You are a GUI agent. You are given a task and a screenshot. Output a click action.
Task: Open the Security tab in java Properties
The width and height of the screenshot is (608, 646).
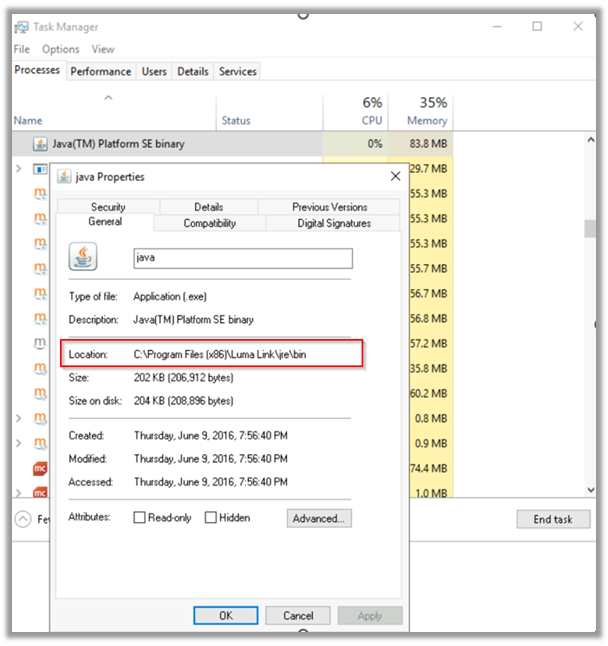coord(108,207)
